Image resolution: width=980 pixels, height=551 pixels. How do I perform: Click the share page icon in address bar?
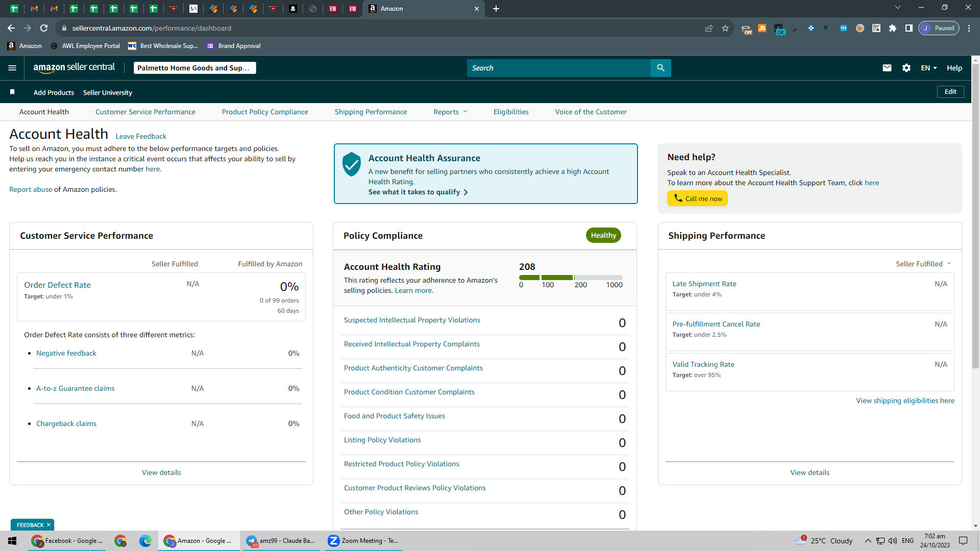709,28
